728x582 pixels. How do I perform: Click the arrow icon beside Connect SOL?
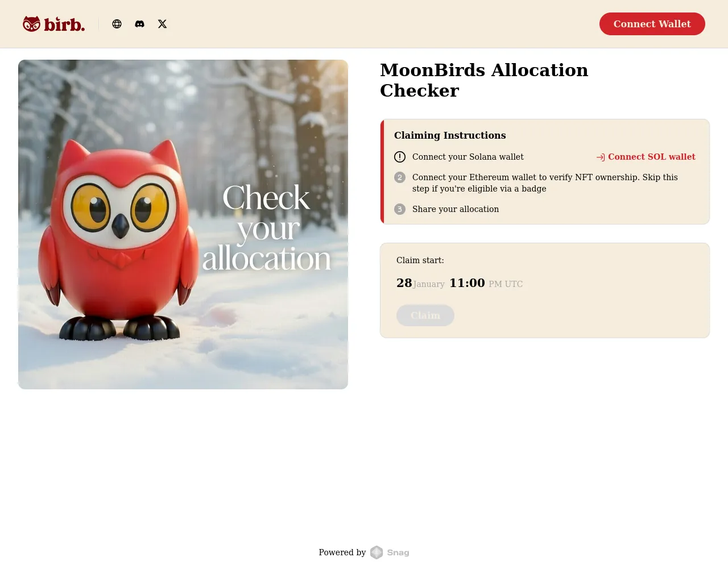(601, 157)
